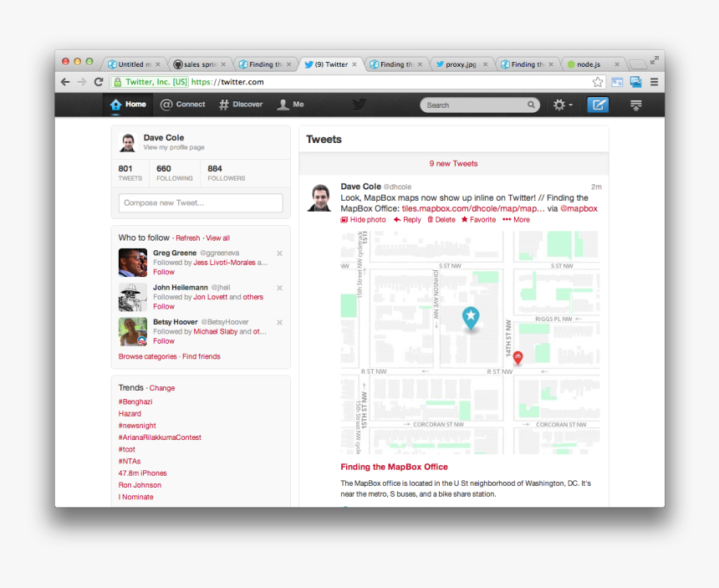The width and height of the screenshot is (719, 588).
Task: Open the Jon Lovett follower link
Action: coord(211,297)
